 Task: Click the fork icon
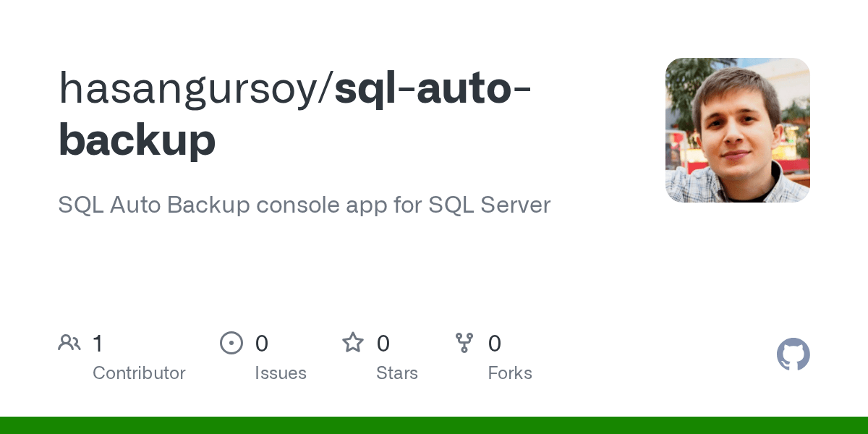point(464,343)
